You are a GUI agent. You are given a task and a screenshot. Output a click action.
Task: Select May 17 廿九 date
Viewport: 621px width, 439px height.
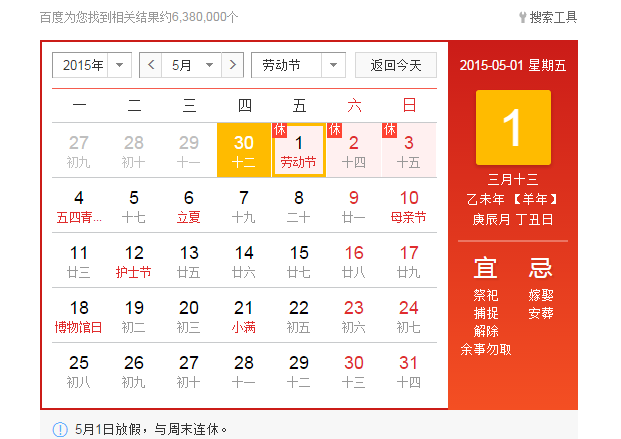click(409, 260)
